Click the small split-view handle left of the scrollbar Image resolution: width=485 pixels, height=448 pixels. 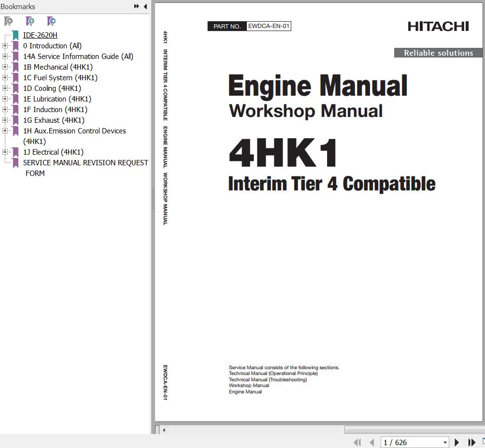pos(157,430)
